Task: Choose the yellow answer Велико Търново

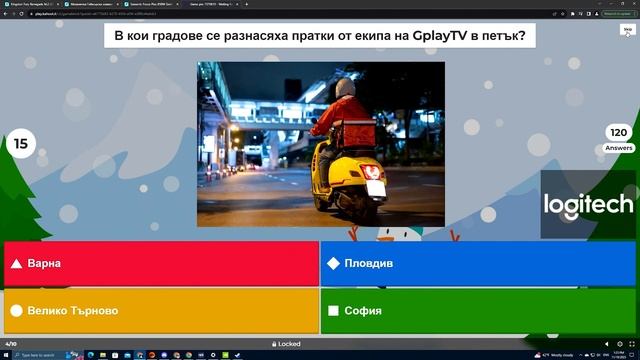Action: tap(161, 311)
